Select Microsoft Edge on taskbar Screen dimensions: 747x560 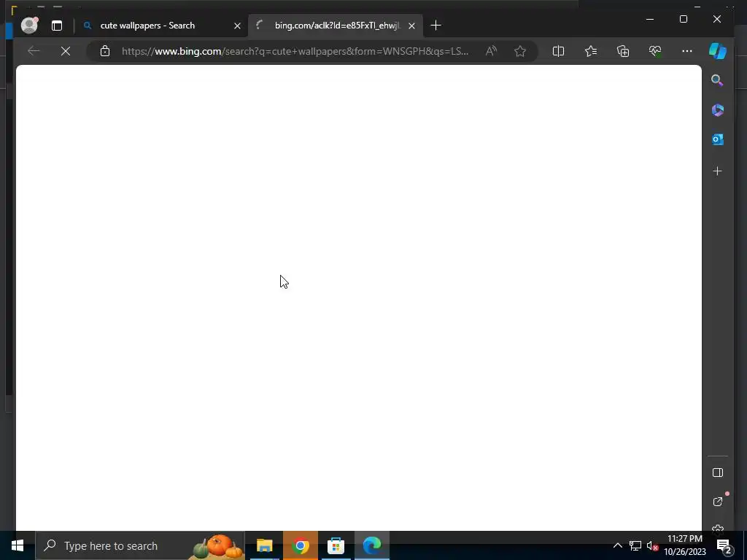(x=371, y=545)
